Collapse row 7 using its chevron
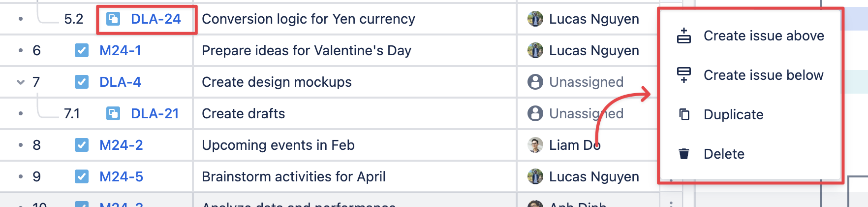This screenshot has height=207, width=868. [21, 82]
